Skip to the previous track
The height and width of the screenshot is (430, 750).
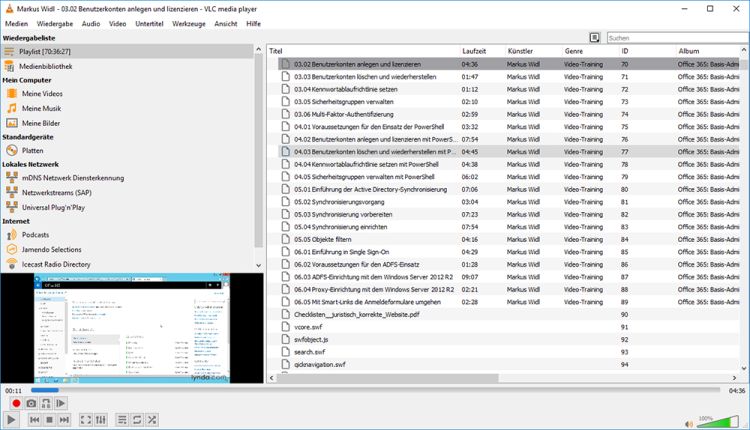point(34,420)
